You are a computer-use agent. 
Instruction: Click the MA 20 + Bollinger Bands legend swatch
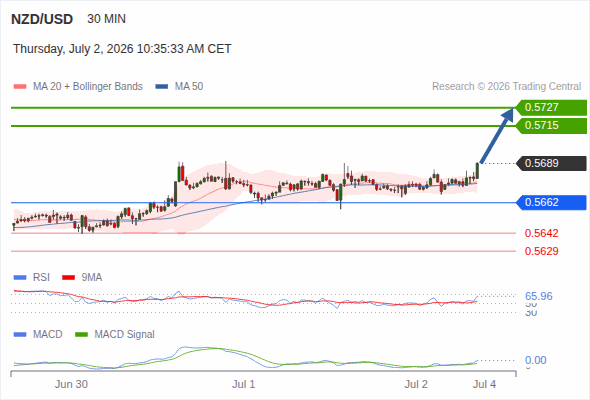tap(20, 87)
